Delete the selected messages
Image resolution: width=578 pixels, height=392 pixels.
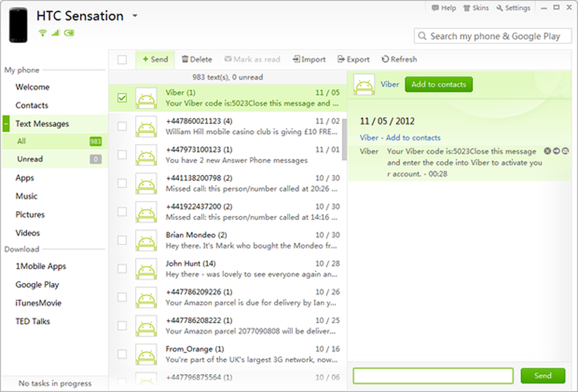coord(197,59)
